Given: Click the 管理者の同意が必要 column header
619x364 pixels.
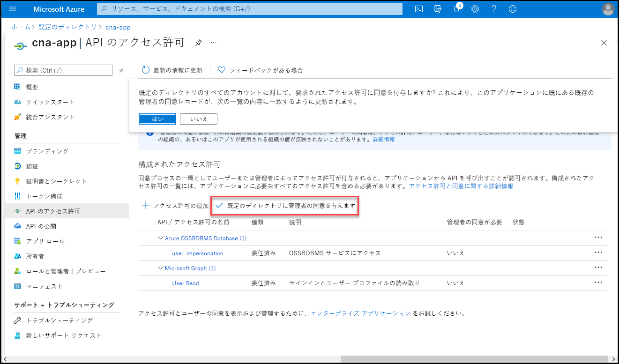Looking at the screenshot, I should tap(475, 222).
